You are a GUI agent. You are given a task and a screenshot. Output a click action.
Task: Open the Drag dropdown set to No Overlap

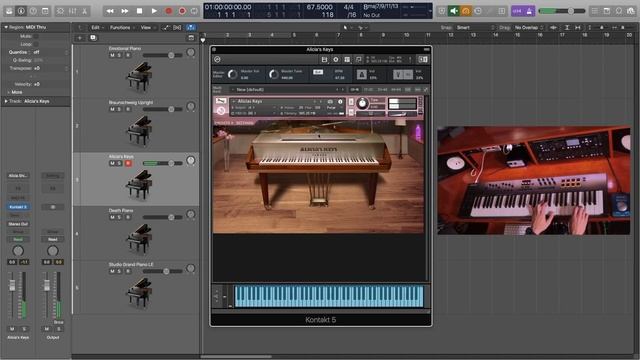click(529, 27)
